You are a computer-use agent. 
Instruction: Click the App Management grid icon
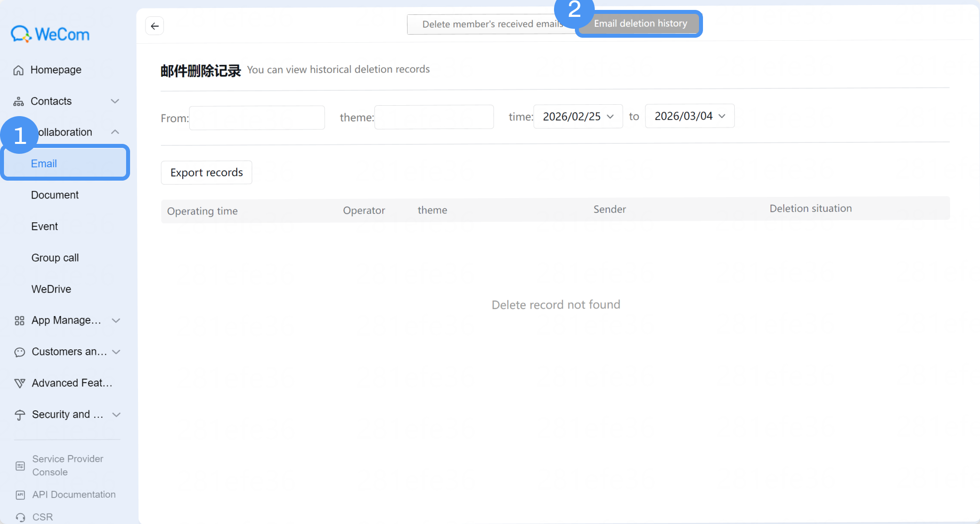pos(19,321)
